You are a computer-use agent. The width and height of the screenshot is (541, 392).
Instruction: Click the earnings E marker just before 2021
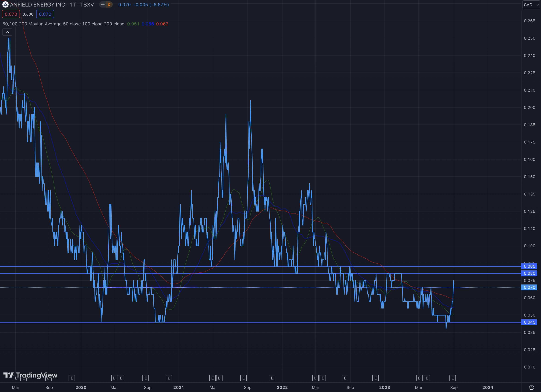tap(169, 378)
